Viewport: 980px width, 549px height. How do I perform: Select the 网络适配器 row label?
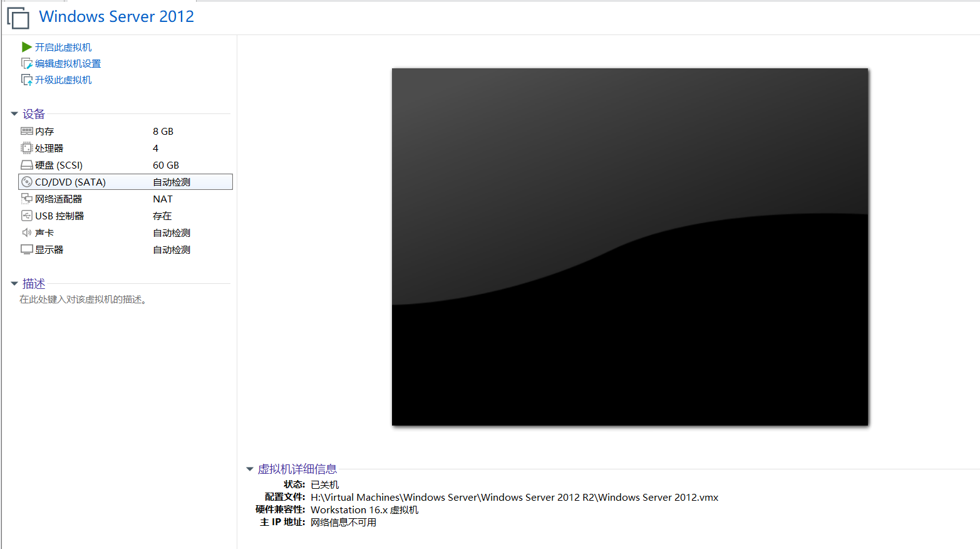point(59,199)
